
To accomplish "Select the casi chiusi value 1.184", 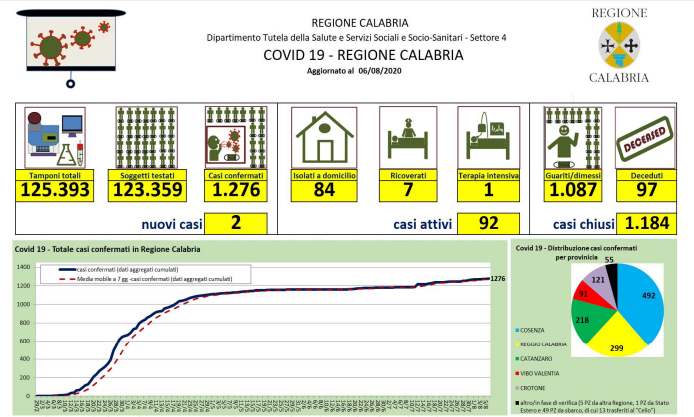I will (x=642, y=223).
